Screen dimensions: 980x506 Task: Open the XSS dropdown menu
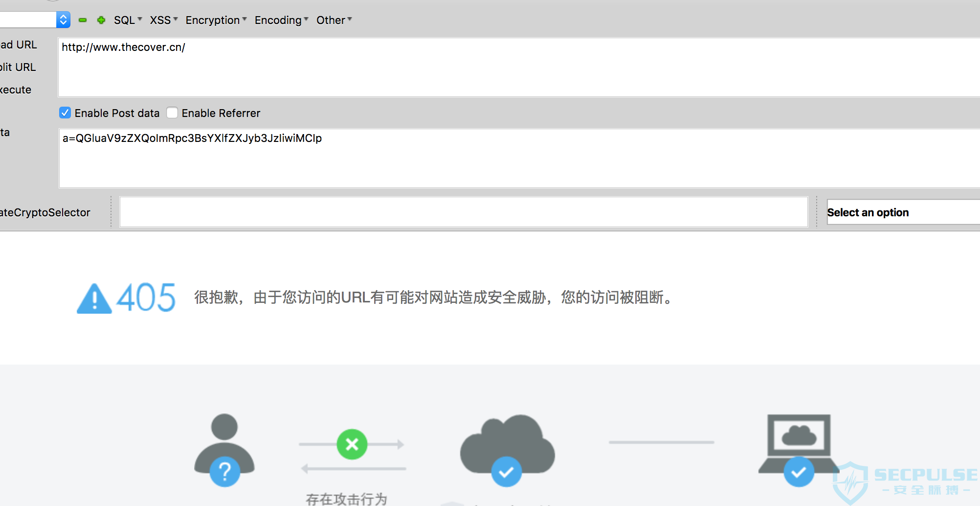[x=164, y=20]
